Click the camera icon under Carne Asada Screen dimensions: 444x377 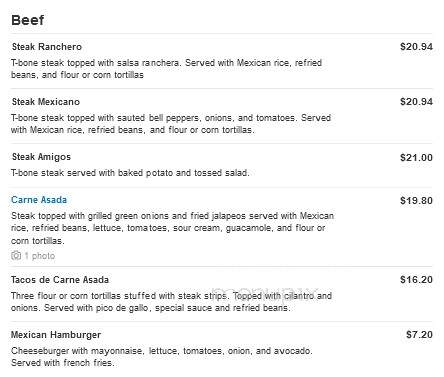16,256
